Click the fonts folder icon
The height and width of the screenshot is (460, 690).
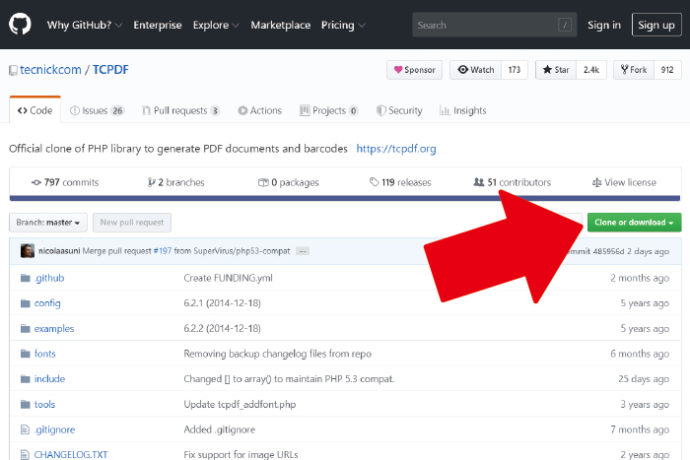click(x=26, y=354)
